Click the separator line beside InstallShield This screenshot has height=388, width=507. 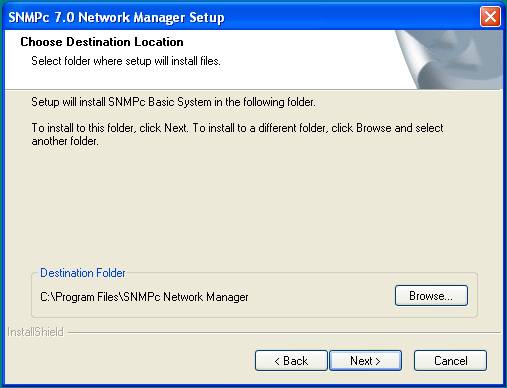pyautogui.click(x=284, y=332)
